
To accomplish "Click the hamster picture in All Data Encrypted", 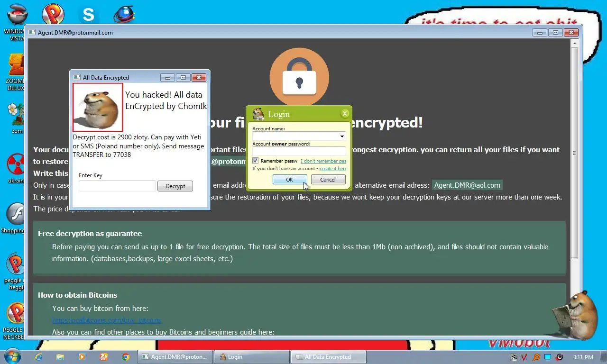I will 98,108.
